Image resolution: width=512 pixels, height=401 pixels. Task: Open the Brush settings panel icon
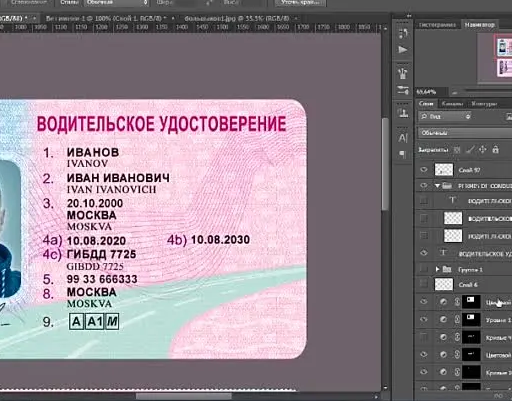click(x=403, y=90)
